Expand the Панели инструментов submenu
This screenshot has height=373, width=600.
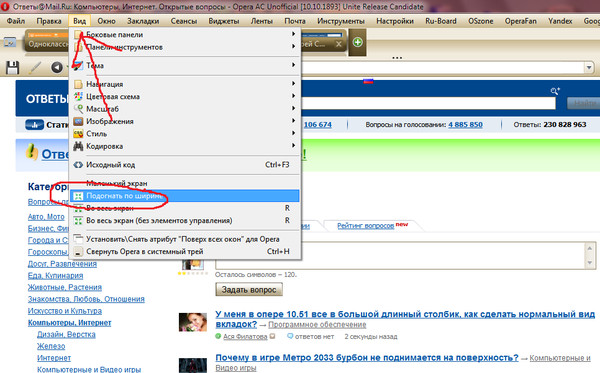click(293, 46)
